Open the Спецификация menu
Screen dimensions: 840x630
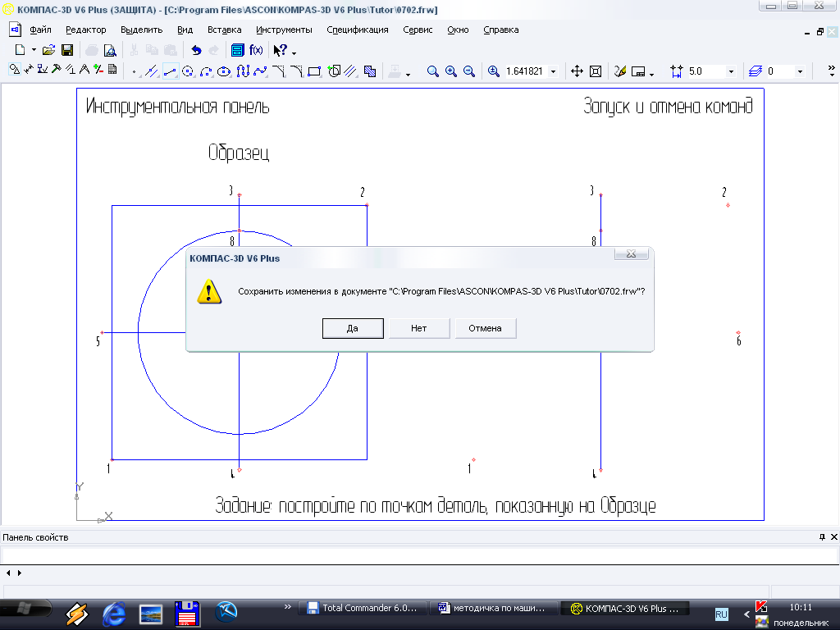point(358,30)
